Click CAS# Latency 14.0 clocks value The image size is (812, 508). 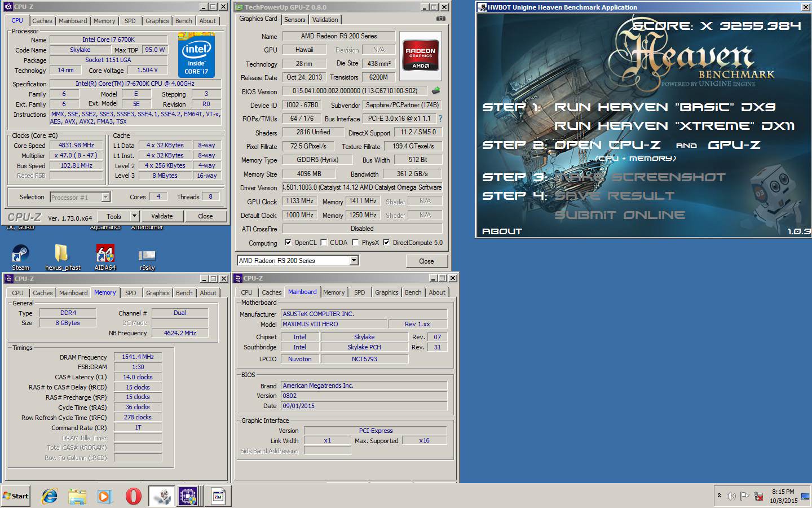click(x=138, y=377)
